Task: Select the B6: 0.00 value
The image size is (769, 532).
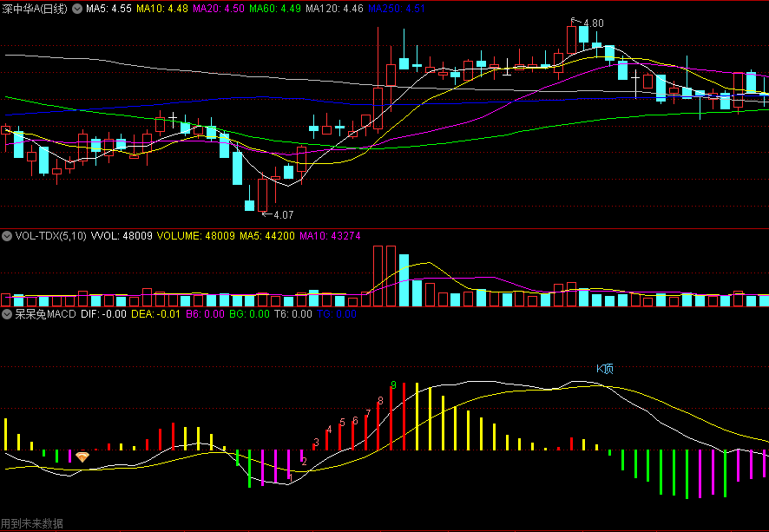Action: [205, 314]
